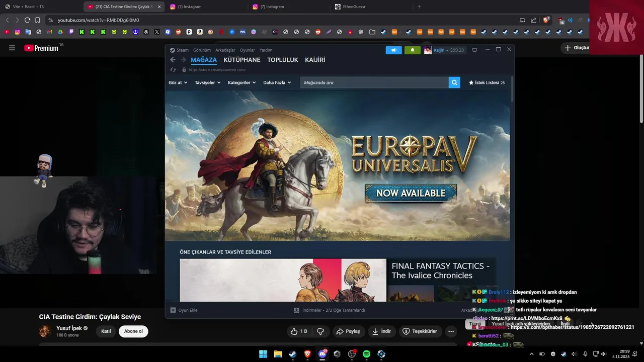This screenshot has height=362, width=644.
Task: Reload the YouTube page in browser
Action: tap(27, 20)
